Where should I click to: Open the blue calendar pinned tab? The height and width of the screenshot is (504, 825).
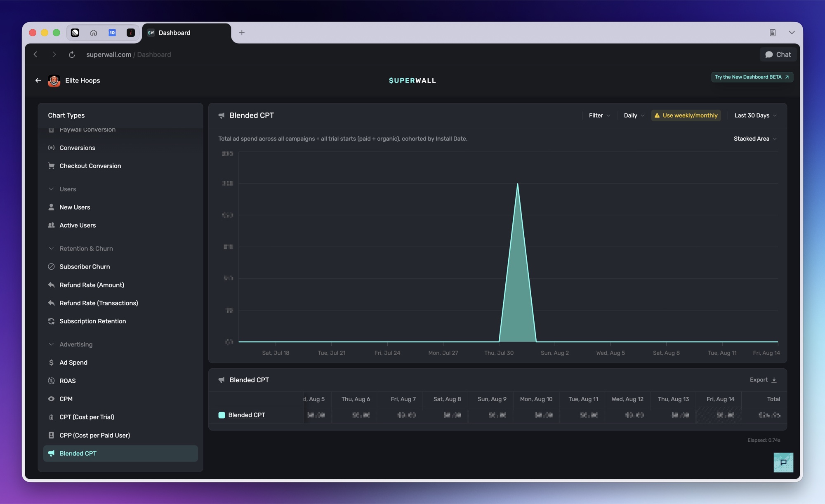[x=112, y=33]
